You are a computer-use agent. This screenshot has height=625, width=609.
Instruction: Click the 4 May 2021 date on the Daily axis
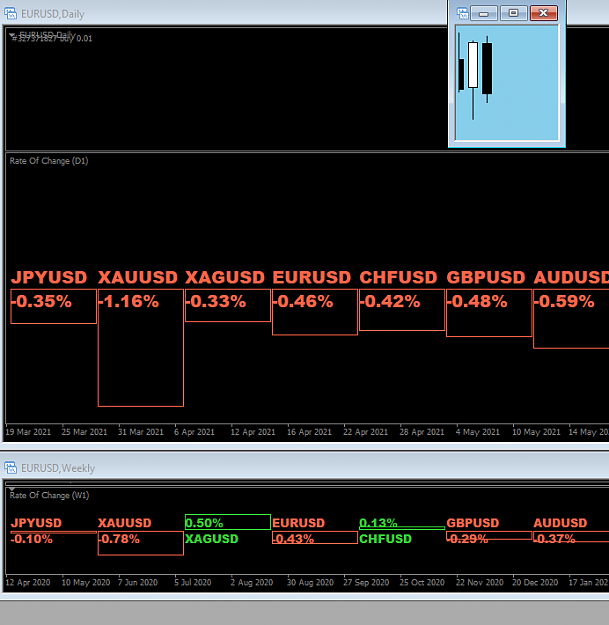pyautogui.click(x=477, y=432)
